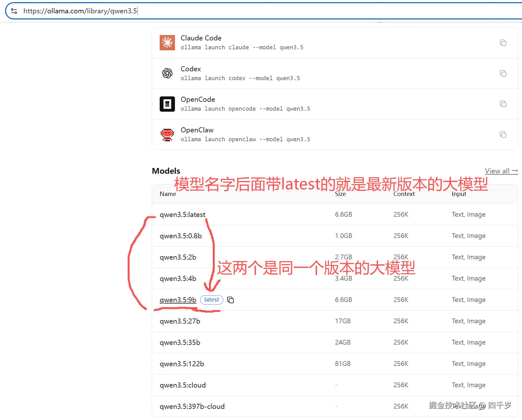Open the qwen3.5:122b model
The height and width of the screenshot is (420, 522).
point(182,364)
